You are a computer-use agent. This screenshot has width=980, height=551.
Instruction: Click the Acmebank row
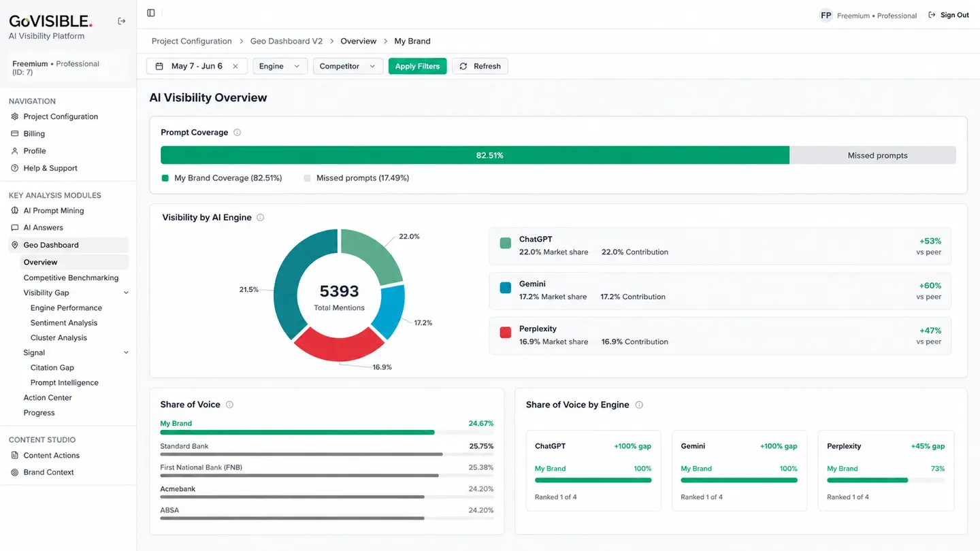(x=327, y=492)
